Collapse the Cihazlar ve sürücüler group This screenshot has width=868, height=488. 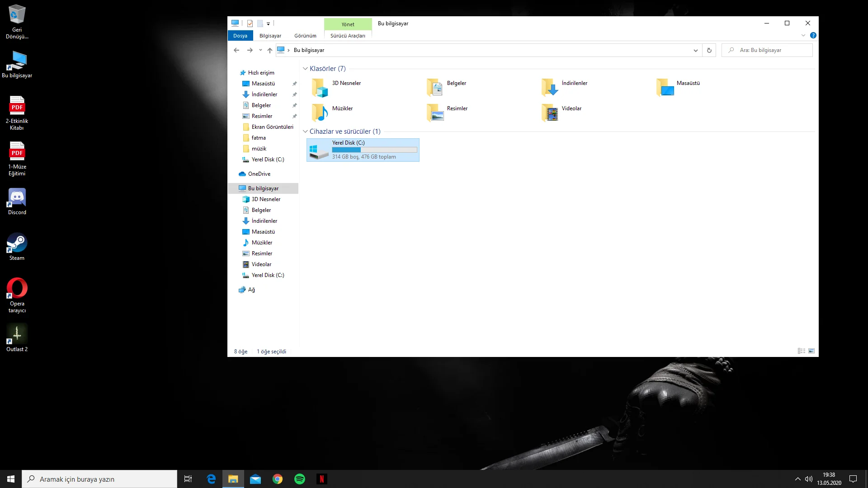point(305,131)
